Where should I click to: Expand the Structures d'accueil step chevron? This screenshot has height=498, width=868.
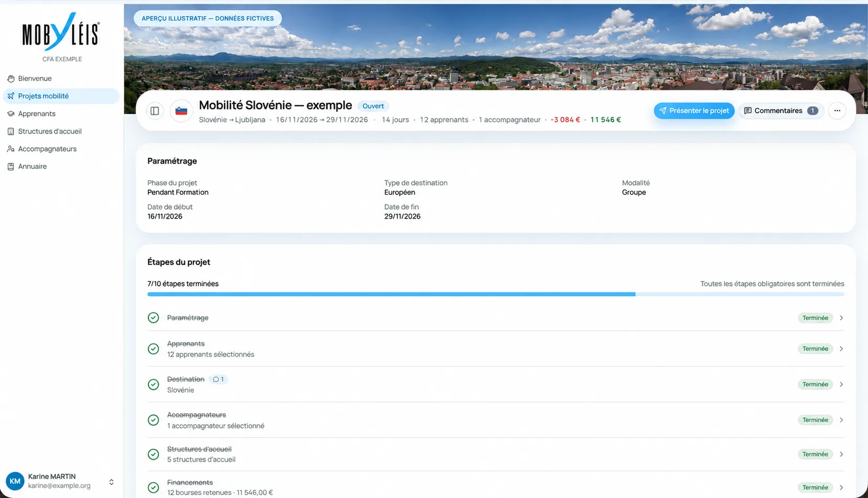(x=841, y=454)
